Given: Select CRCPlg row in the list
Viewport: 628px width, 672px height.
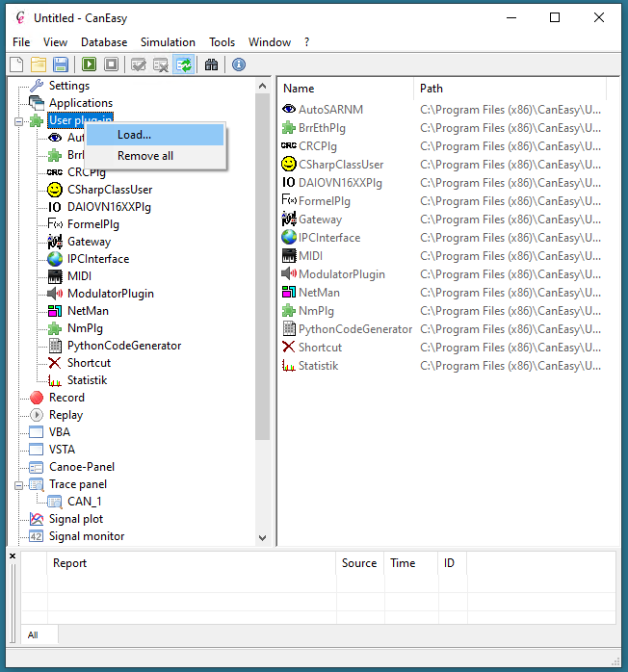Looking at the screenshot, I should [x=442, y=146].
